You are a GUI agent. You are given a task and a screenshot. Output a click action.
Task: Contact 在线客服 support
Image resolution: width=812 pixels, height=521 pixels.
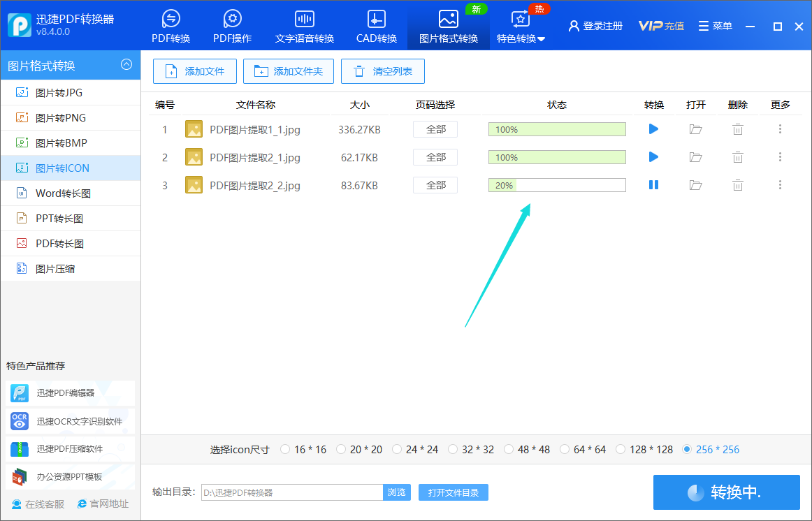38,504
